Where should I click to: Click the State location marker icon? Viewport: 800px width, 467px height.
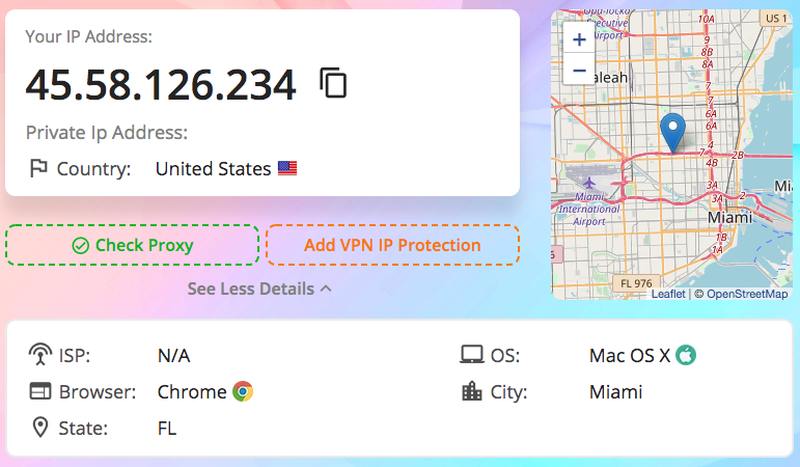click(x=40, y=428)
